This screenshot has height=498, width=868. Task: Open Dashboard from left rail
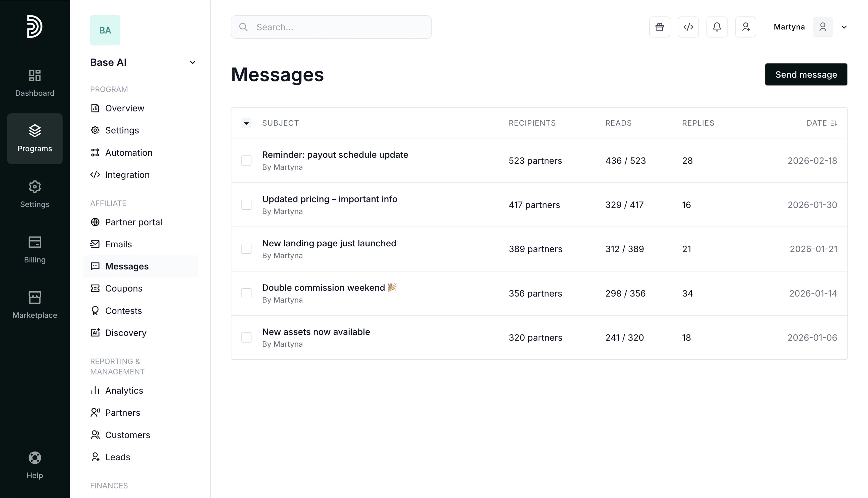[x=35, y=82]
